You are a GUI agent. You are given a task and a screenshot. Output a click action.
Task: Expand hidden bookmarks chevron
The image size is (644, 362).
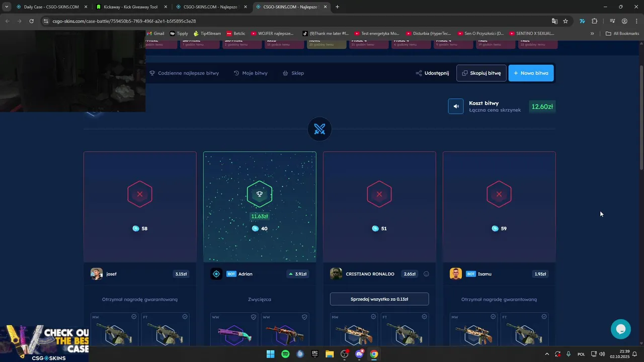click(592, 34)
